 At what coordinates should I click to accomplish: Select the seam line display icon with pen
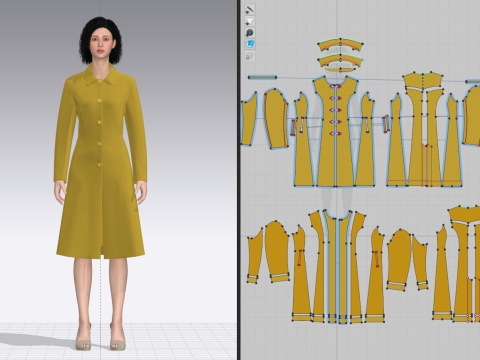[x=250, y=9]
